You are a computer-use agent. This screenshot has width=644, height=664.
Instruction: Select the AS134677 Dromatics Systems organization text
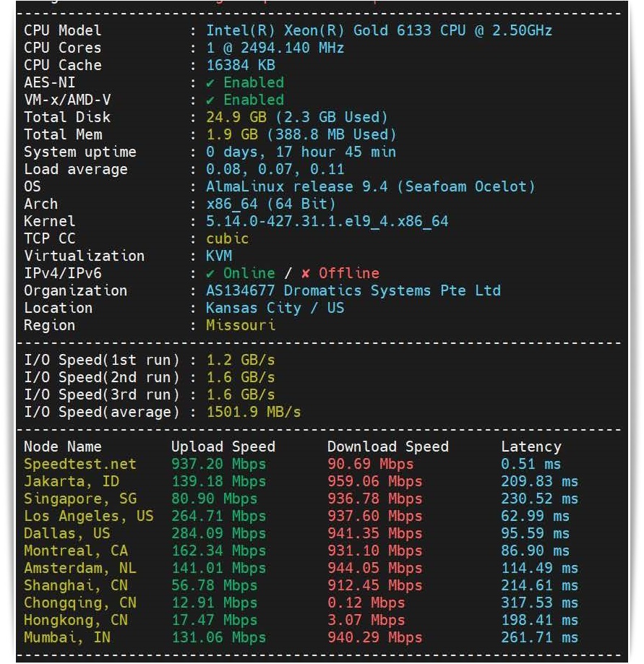(353, 291)
